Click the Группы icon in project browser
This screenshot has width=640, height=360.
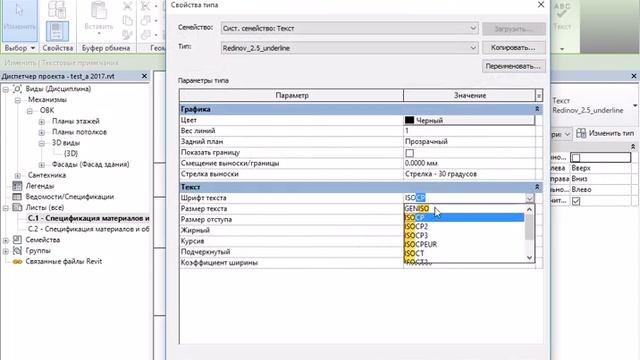(17, 251)
